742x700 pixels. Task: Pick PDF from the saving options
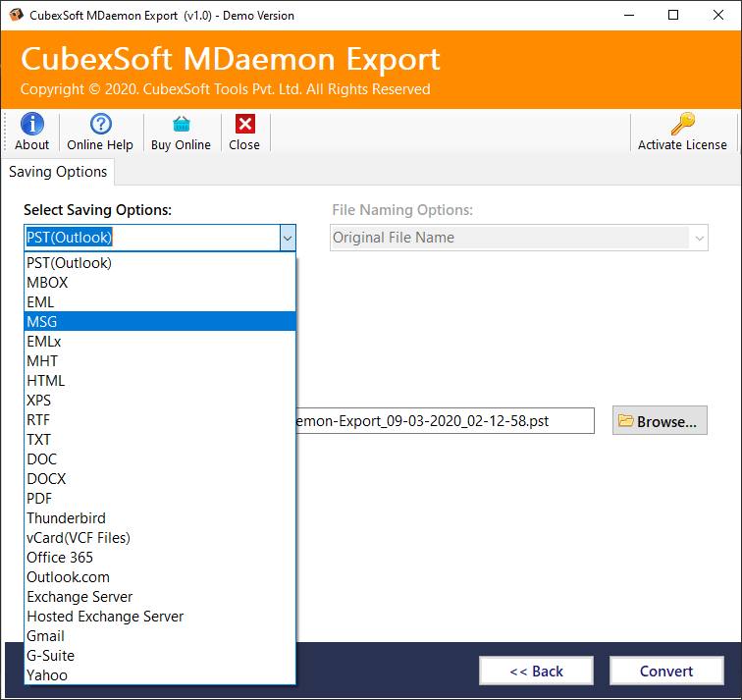tap(40, 499)
